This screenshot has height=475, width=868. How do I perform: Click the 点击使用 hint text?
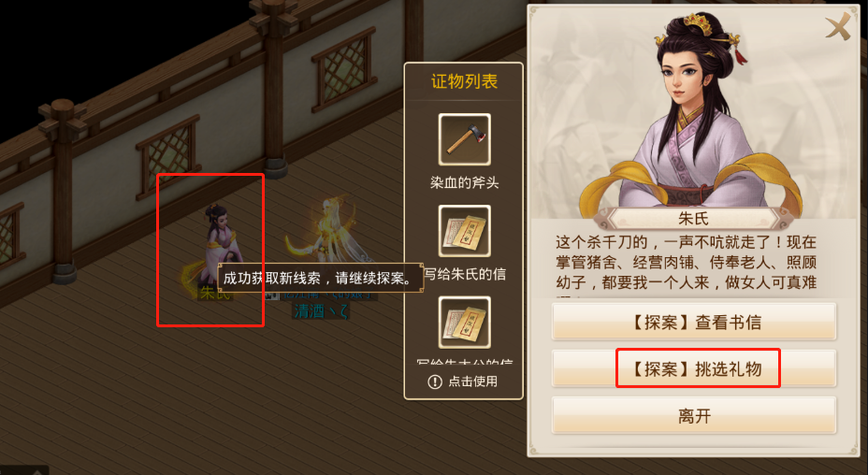pos(472,381)
